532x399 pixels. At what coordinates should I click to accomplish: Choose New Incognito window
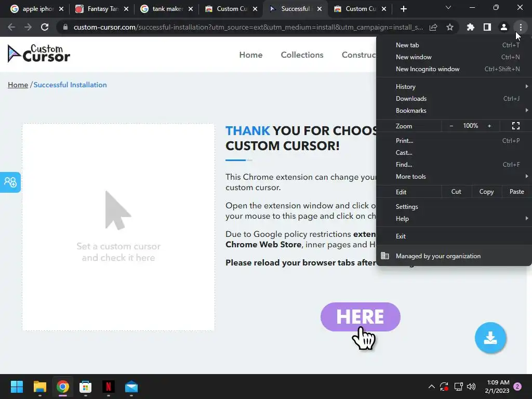point(454,69)
